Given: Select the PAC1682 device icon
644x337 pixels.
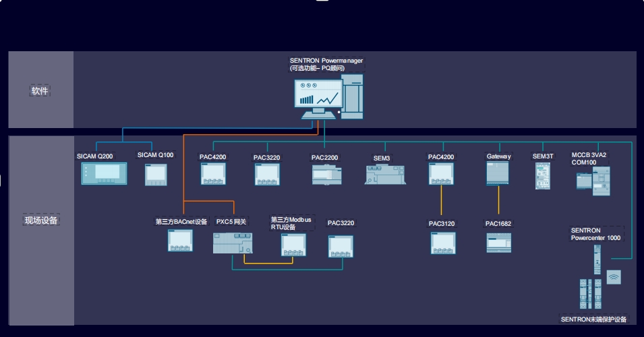Looking at the screenshot, I should click(x=498, y=243).
